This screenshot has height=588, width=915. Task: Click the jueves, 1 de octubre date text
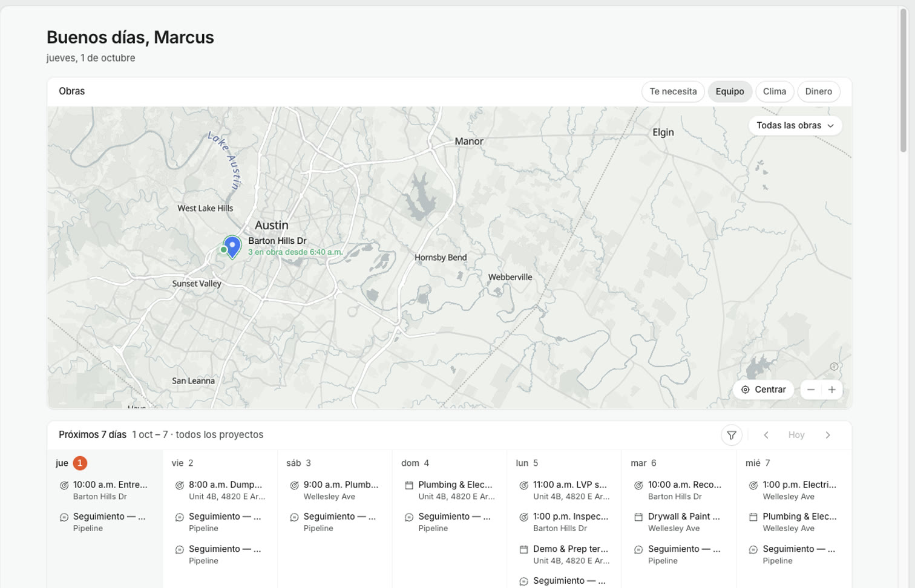tap(91, 58)
